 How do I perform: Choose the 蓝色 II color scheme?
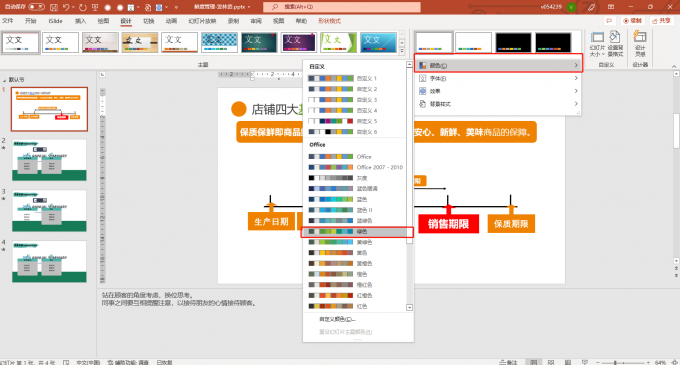(356, 210)
